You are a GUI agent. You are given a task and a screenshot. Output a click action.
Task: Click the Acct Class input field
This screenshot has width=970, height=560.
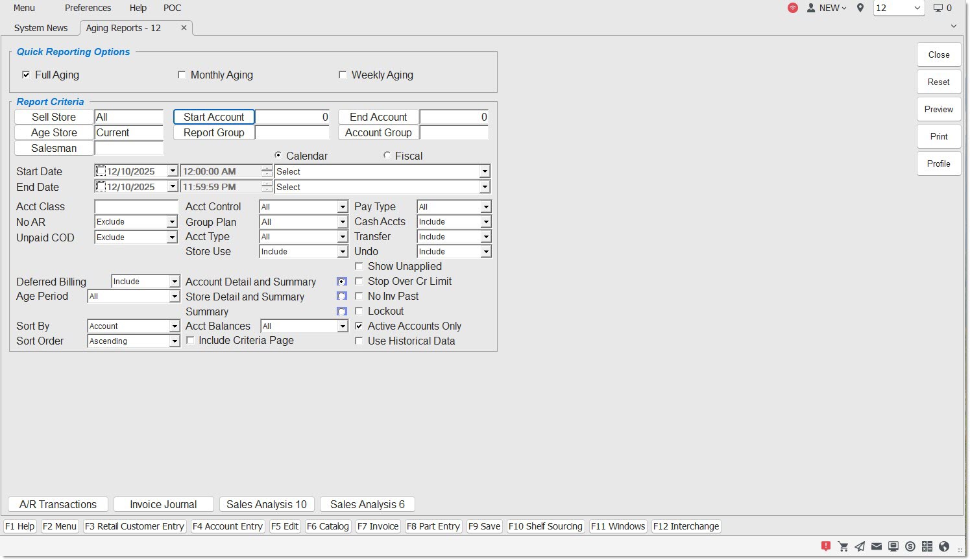point(136,207)
